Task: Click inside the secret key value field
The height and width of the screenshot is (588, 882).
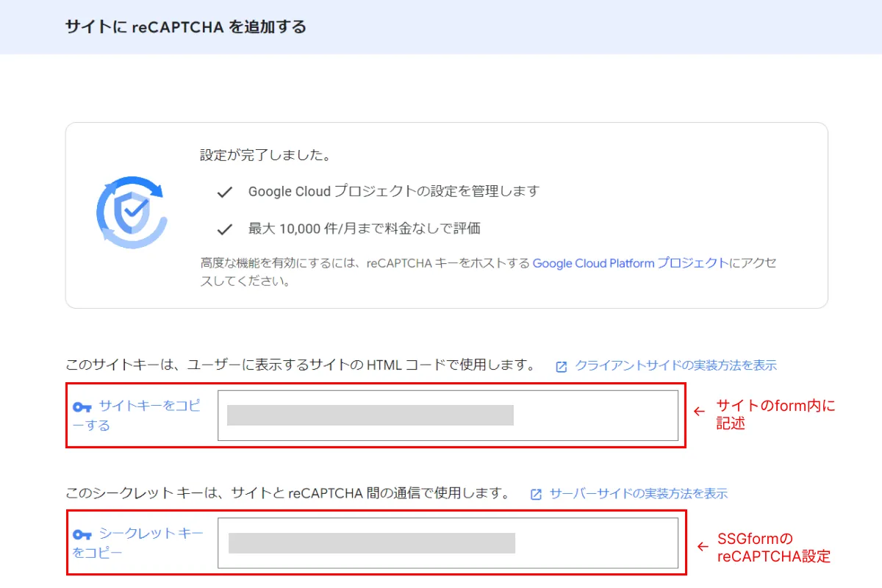Action: 448,543
